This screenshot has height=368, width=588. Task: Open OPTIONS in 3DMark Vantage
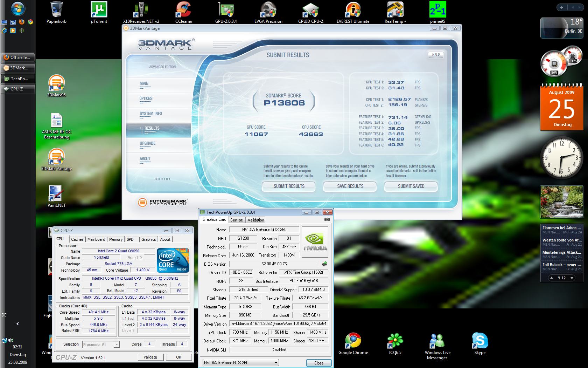click(x=146, y=98)
